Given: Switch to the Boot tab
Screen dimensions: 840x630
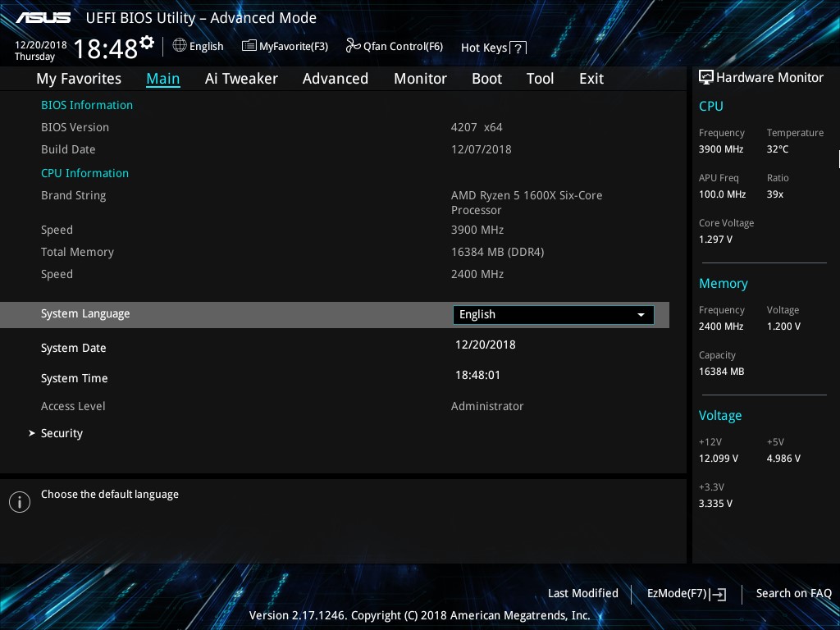Looking at the screenshot, I should [x=487, y=79].
